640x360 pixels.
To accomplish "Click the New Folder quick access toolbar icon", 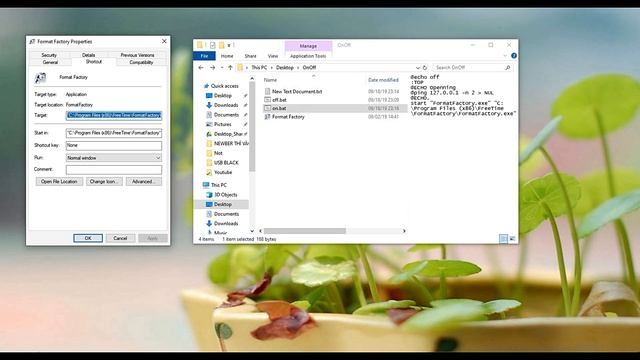I will pyautogui.click(x=222, y=45).
